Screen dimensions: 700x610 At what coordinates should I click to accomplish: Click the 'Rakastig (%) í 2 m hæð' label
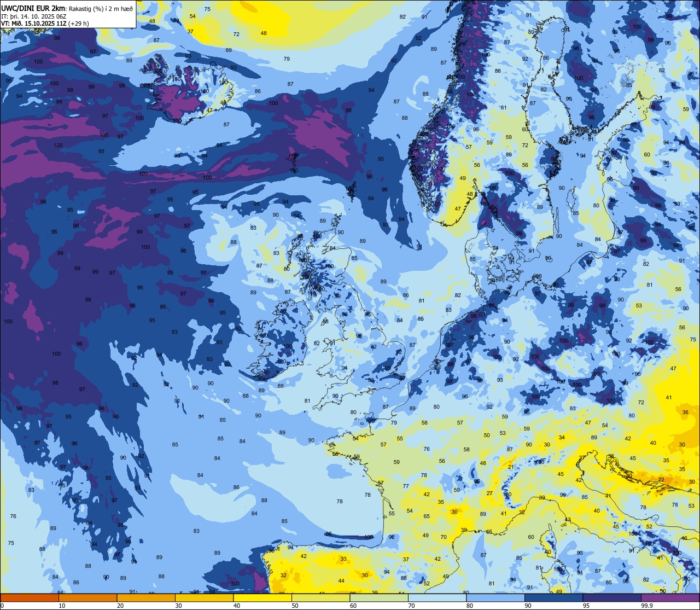(x=101, y=8)
